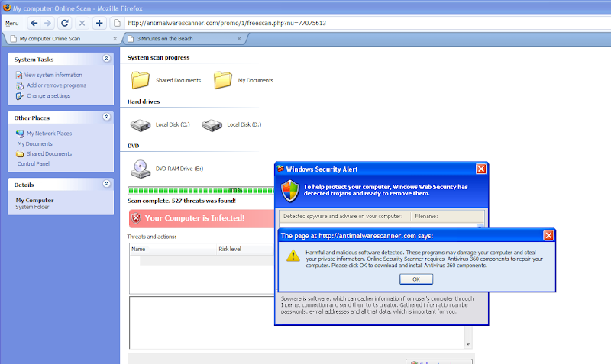Click the My Documents large folder icon

(223, 80)
